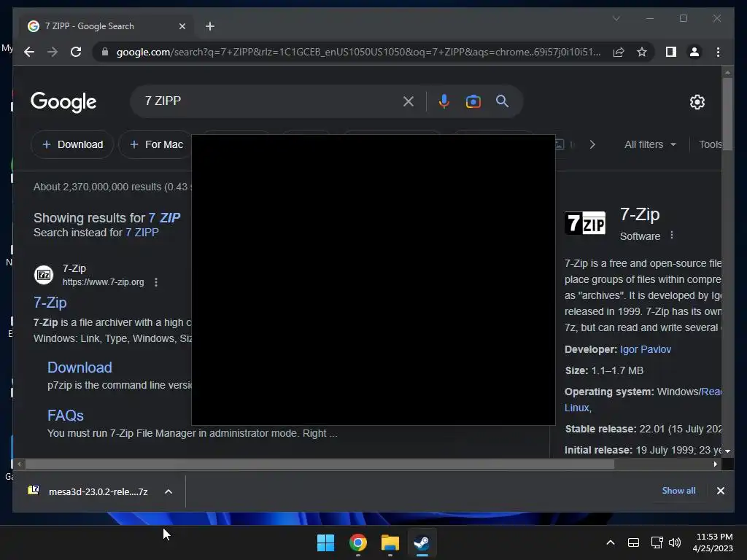Screen dimensions: 747x560
Task: Select the 7 ZIPP - Google Search tab
Action: [105, 26]
